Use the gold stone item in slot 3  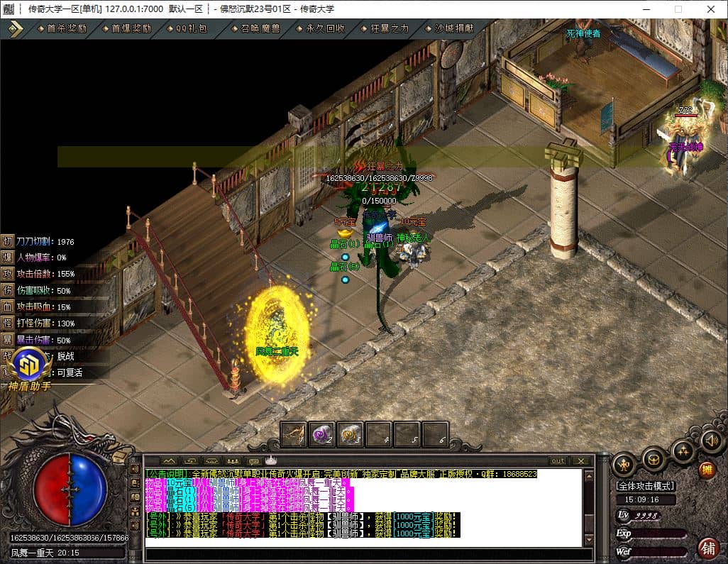pyautogui.click(x=351, y=434)
